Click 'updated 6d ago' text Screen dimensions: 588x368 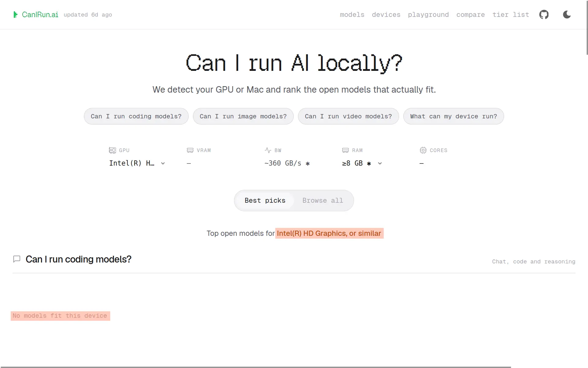pyautogui.click(x=88, y=15)
